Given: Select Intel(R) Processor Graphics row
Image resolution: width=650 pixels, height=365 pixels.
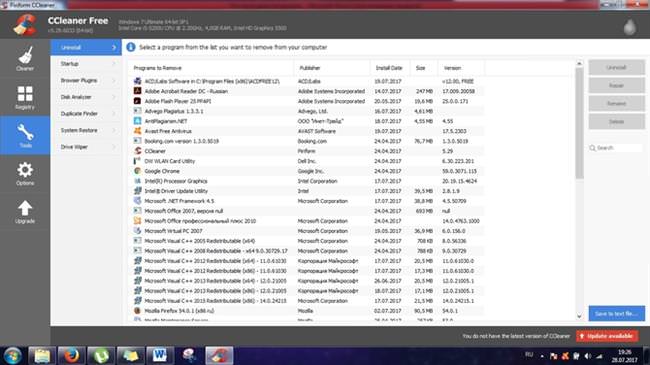Looking at the screenshot, I should (306, 181).
